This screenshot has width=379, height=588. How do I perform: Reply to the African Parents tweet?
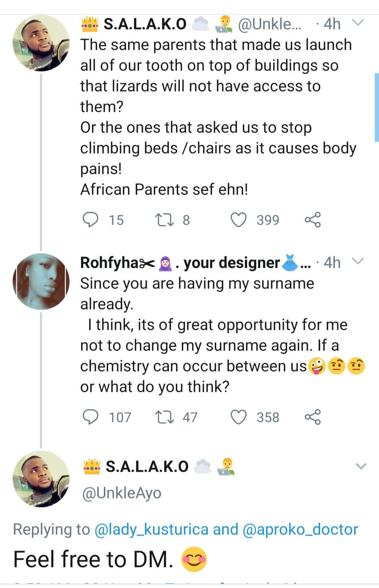coord(90,220)
